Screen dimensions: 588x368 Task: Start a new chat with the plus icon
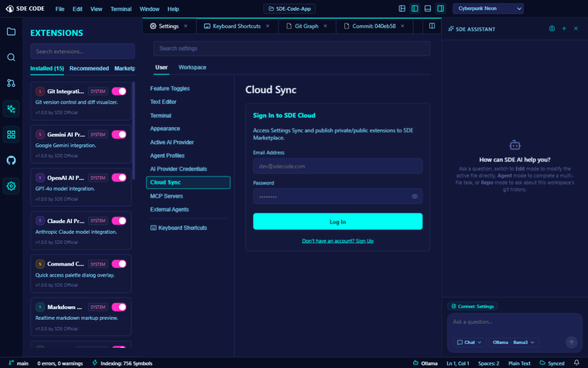[x=564, y=29]
